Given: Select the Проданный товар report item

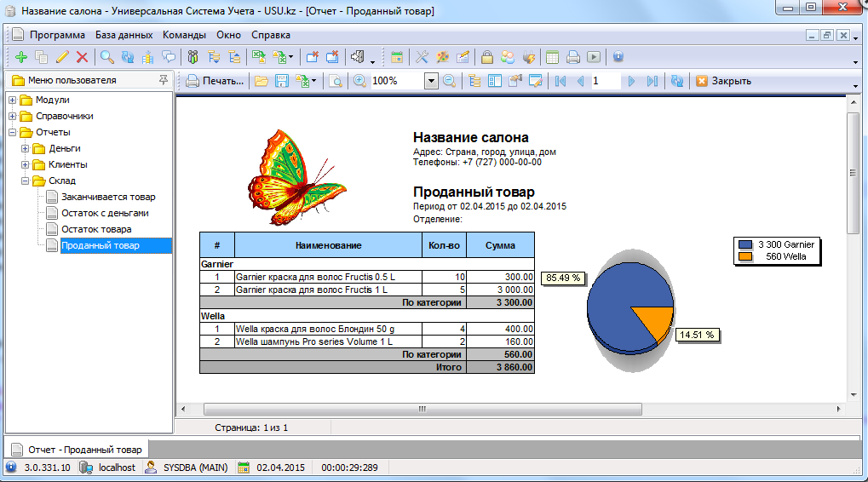Looking at the screenshot, I should 101,245.
